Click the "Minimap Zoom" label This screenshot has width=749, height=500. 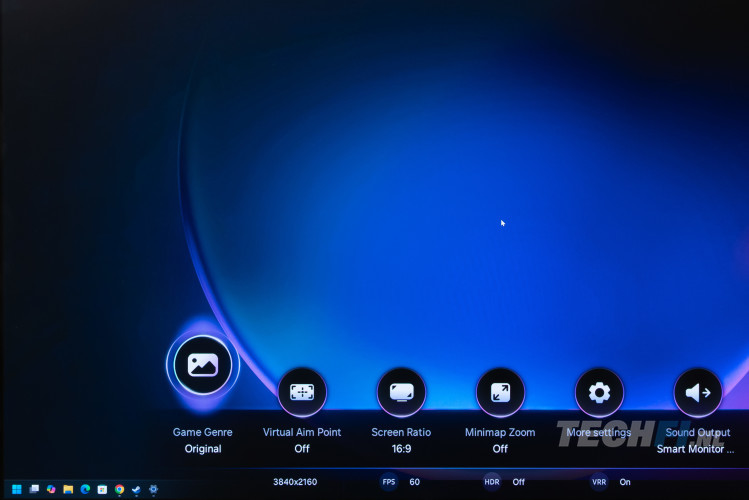pyautogui.click(x=500, y=432)
